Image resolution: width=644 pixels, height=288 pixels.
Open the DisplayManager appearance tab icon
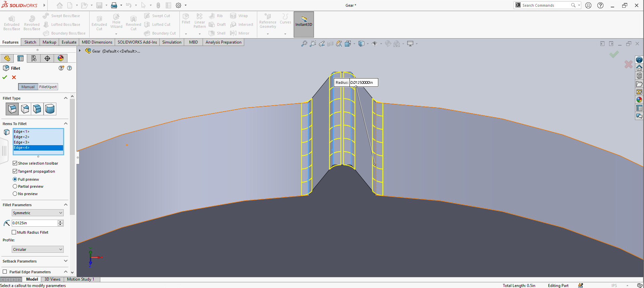pos(61,58)
